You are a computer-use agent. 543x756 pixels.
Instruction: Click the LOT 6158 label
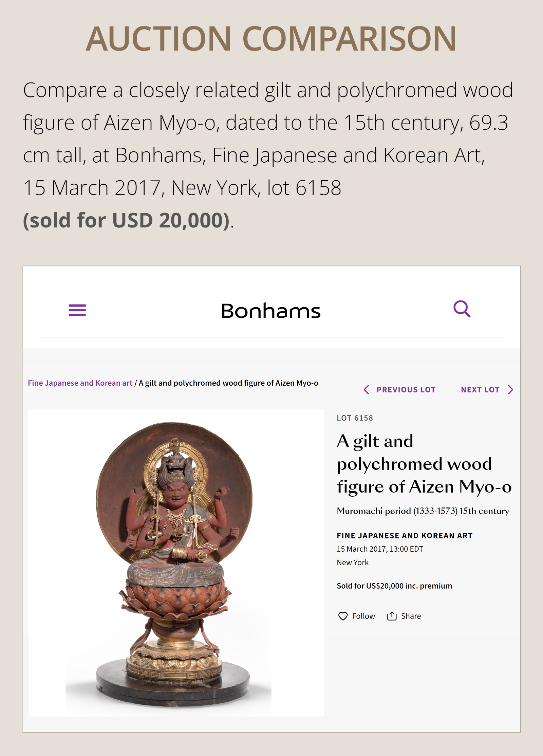pyautogui.click(x=355, y=418)
